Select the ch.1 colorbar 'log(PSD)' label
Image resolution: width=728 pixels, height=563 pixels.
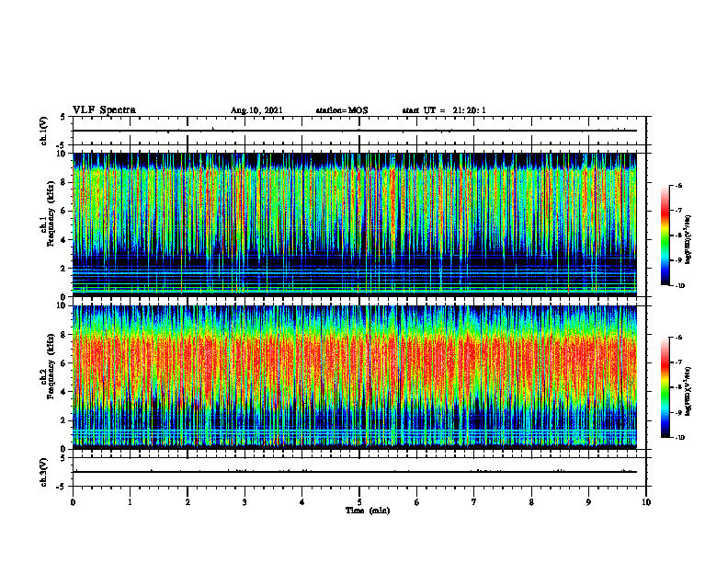(688, 240)
